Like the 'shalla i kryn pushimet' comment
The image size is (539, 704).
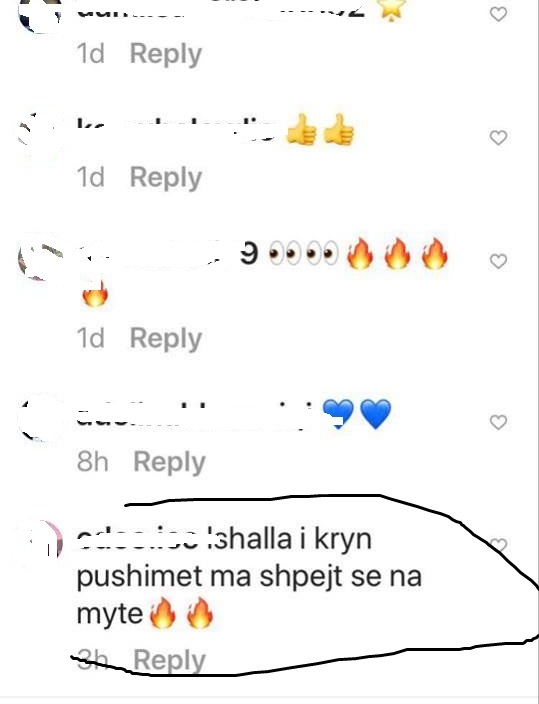point(498,545)
